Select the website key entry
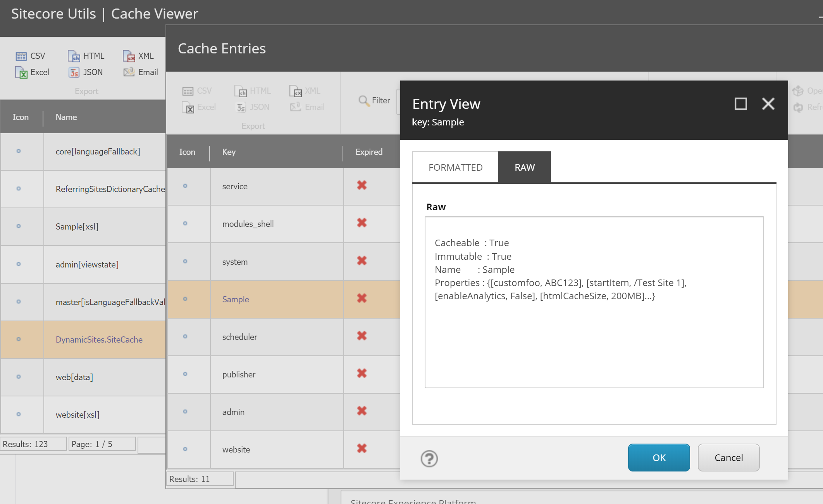The width and height of the screenshot is (823, 504). pos(236,450)
